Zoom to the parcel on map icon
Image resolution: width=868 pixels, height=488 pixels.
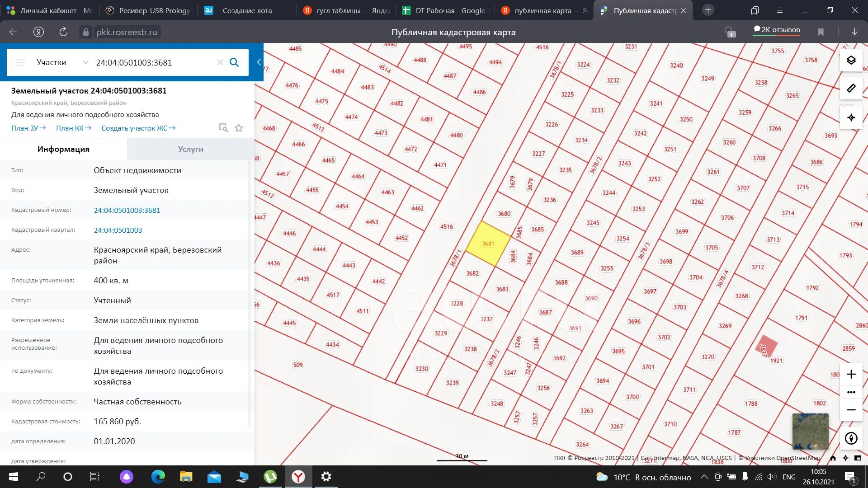pyautogui.click(x=223, y=128)
